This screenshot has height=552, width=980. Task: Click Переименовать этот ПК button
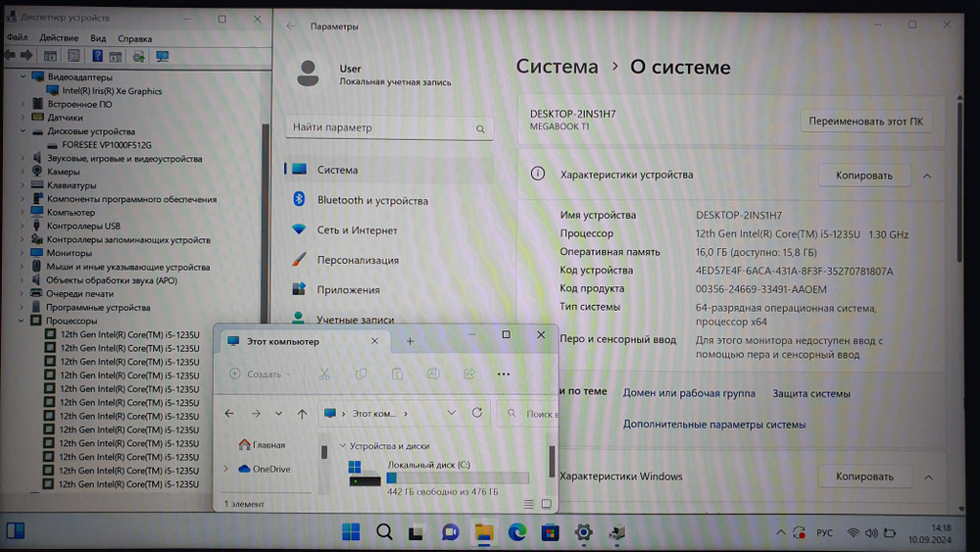(865, 122)
